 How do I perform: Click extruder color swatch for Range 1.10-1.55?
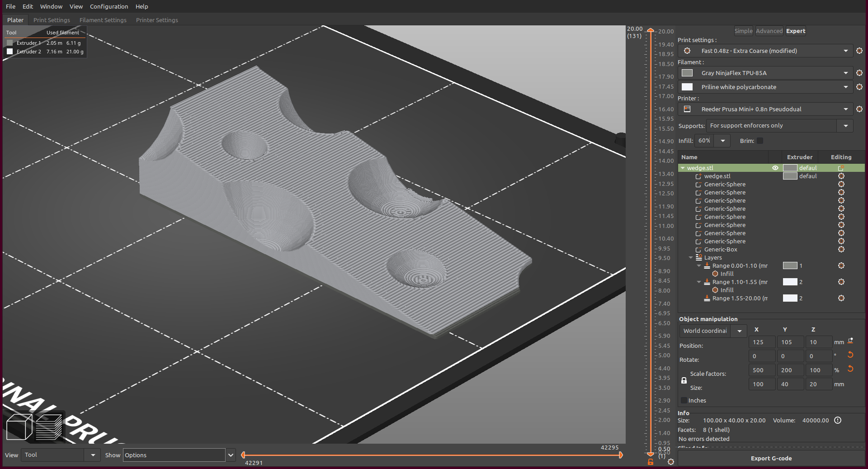[x=790, y=282]
